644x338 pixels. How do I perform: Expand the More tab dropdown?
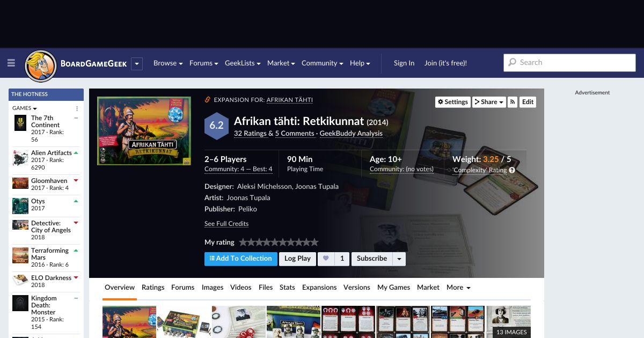pyautogui.click(x=458, y=288)
